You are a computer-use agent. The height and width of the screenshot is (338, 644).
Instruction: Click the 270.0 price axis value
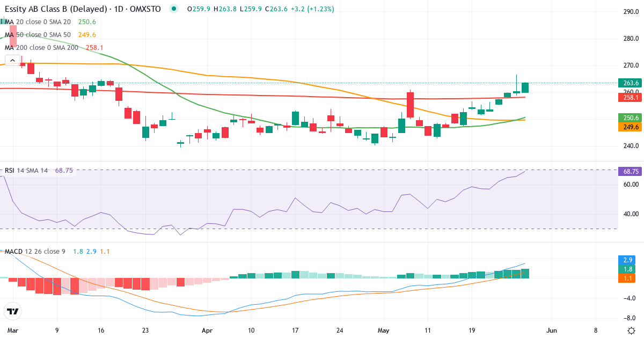click(x=631, y=65)
